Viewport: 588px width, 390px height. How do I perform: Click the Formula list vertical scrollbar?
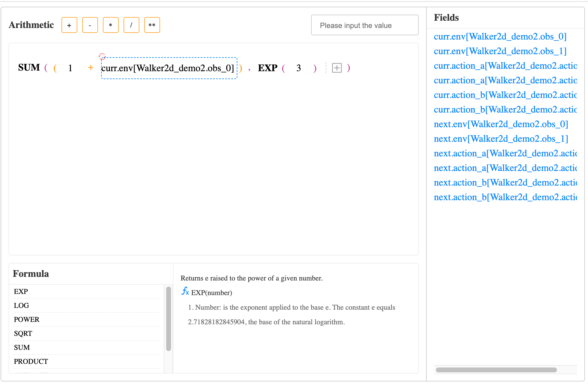tap(169, 319)
